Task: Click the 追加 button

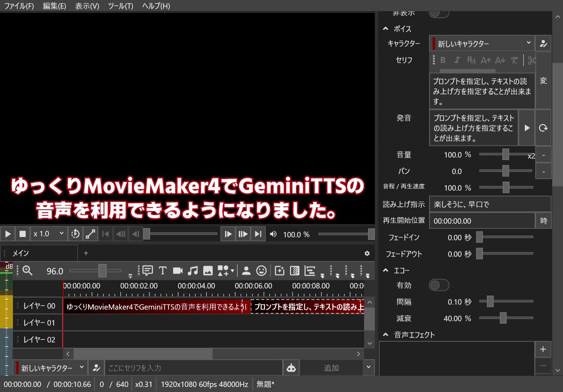Action: click(x=331, y=368)
